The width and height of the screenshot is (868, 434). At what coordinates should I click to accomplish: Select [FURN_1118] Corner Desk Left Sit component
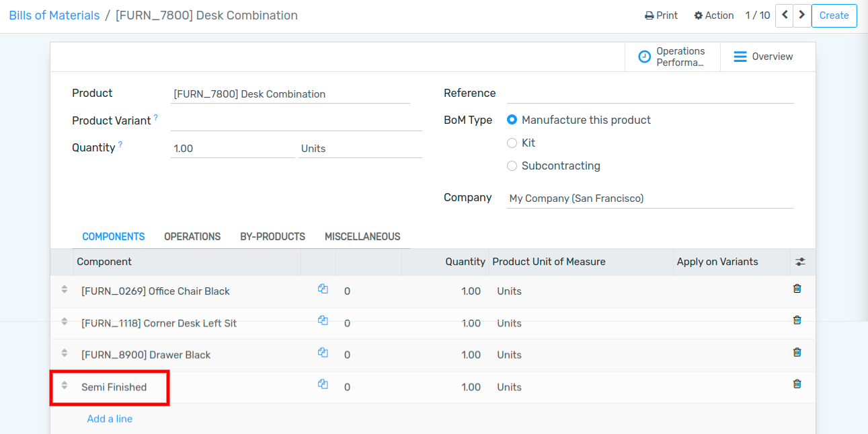[x=159, y=323]
